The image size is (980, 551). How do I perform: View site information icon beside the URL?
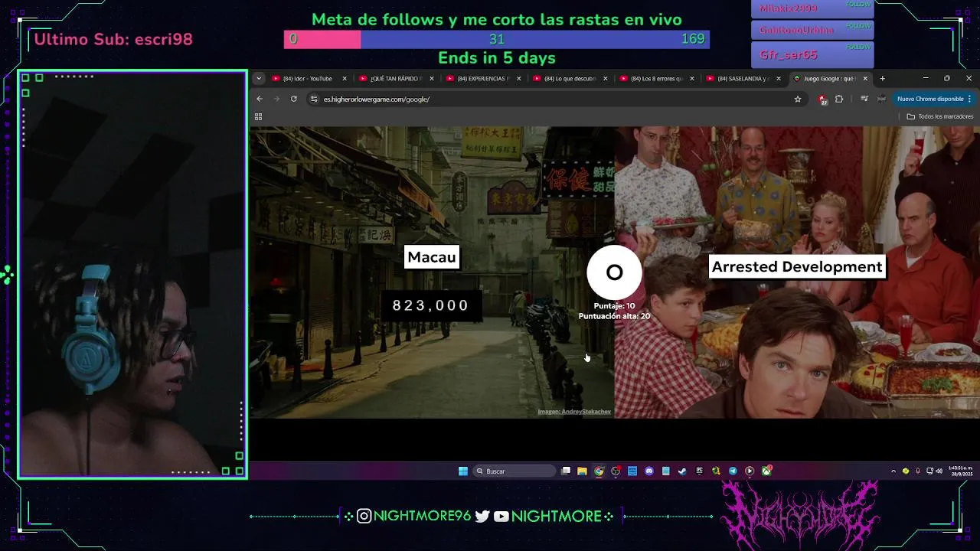coord(313,99)
